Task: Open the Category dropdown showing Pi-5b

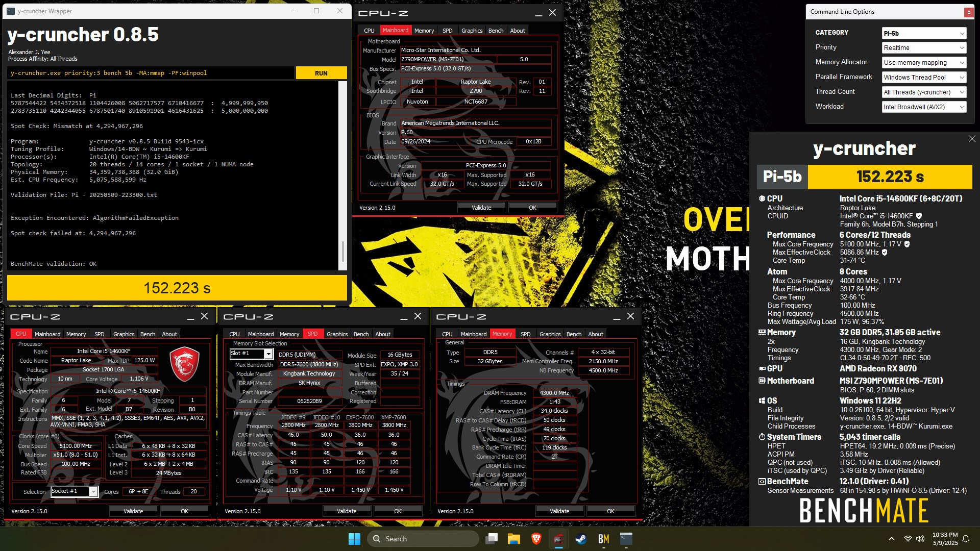Action: (924, 33)
